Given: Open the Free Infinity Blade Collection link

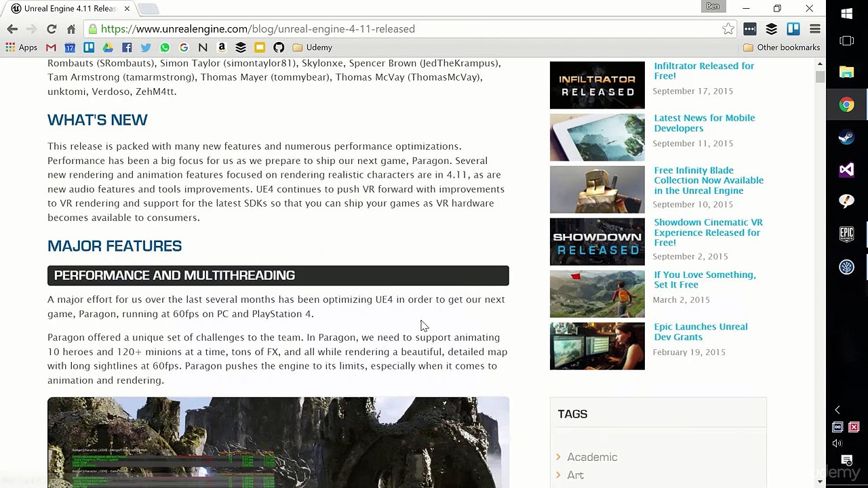Looking at the screenshot, I should tap(709, 180).
